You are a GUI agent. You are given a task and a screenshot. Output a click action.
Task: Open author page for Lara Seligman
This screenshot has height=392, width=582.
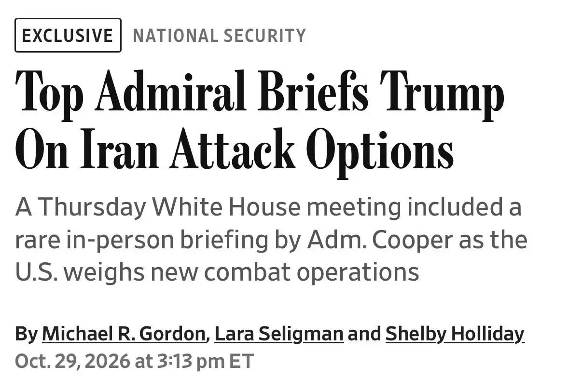point(279,334)
